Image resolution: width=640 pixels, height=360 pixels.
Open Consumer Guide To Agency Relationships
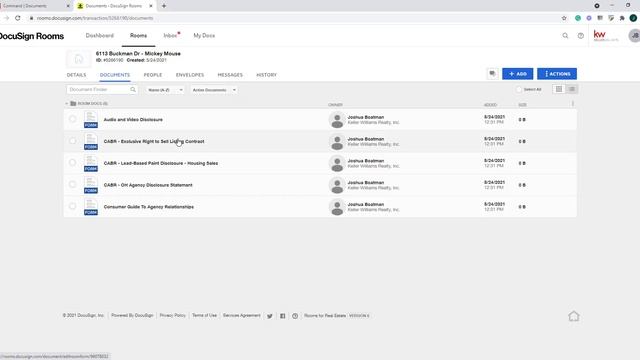[x=149, y=207]
